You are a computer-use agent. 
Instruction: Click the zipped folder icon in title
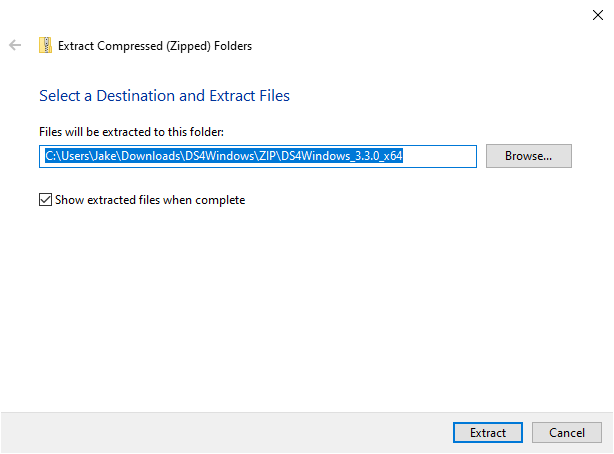coord(45,45)
